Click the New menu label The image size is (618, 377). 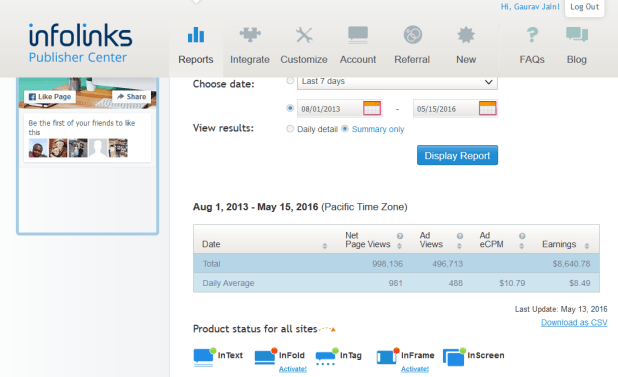466,59
